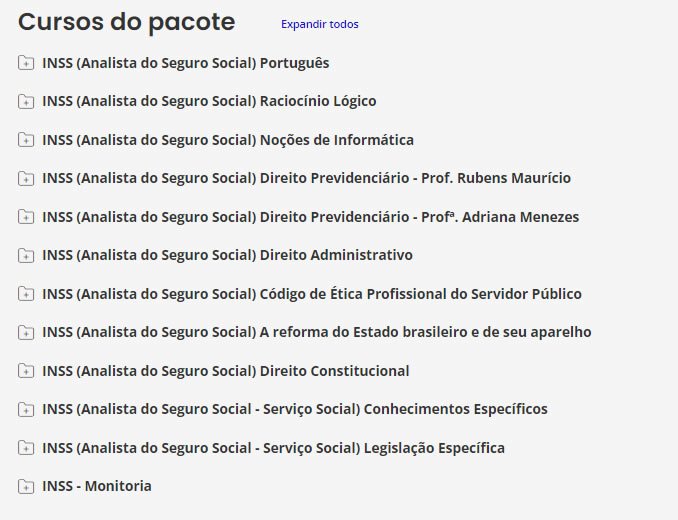Image resolution: width=678 pixels, height=520 pixels.
Task: Open the Direito Constitucional course
Action: pyautogui.click(x=226, y=371)
